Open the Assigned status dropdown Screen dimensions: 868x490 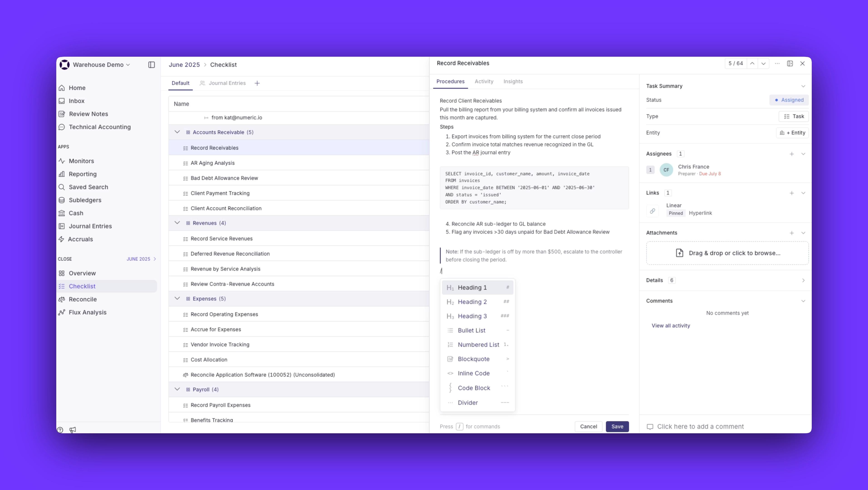click(x=789, y=100)
